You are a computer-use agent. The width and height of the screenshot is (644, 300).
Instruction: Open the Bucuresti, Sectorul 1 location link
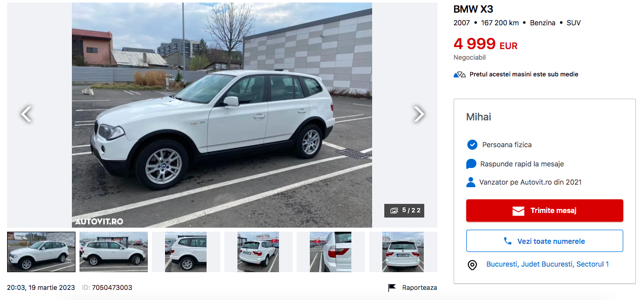[x=547, y=264]
